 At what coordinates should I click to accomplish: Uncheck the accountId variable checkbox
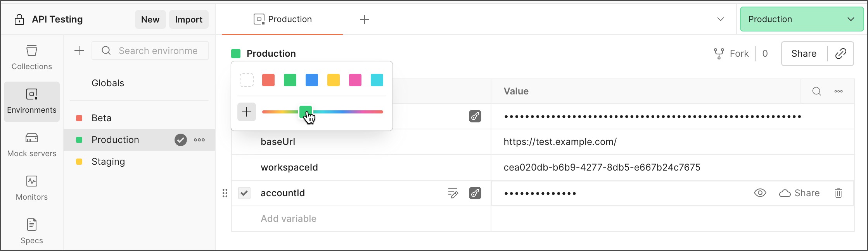(x=244, y=193)
